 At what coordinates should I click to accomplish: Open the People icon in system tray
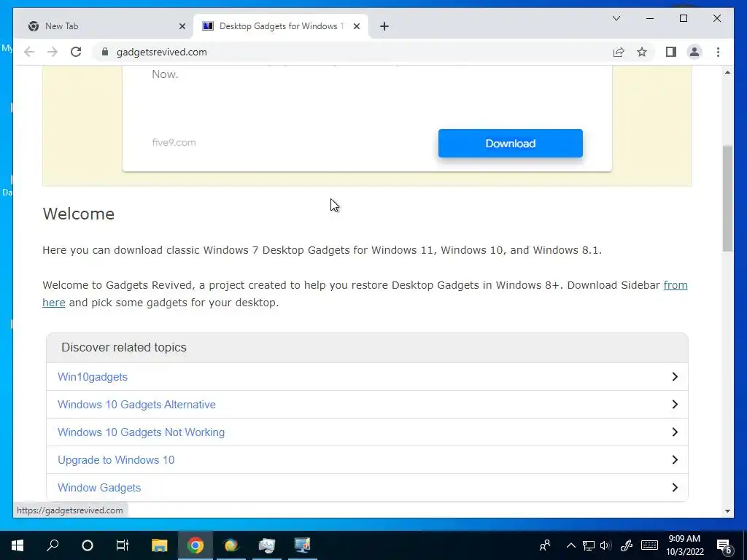pyautogui.click(x=544, y=545)
